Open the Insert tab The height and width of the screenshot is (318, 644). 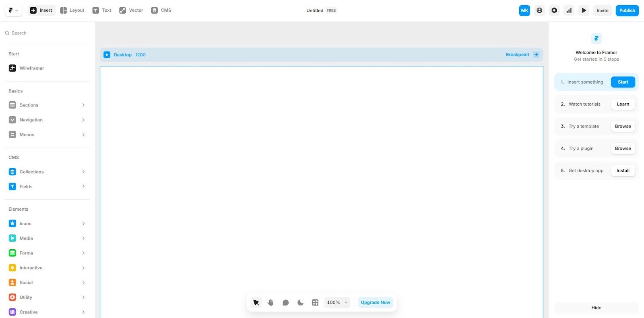41,10
